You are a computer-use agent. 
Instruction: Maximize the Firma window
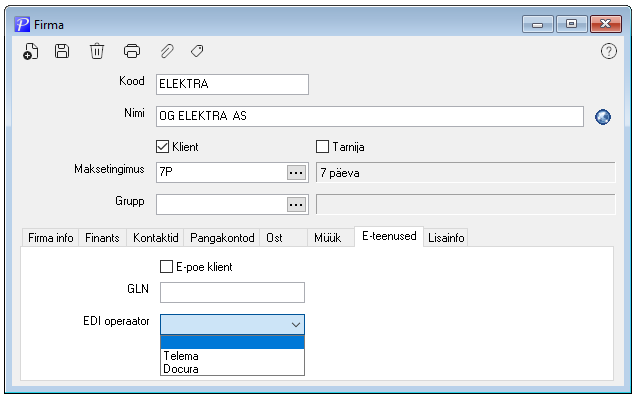tap(572, 24)
